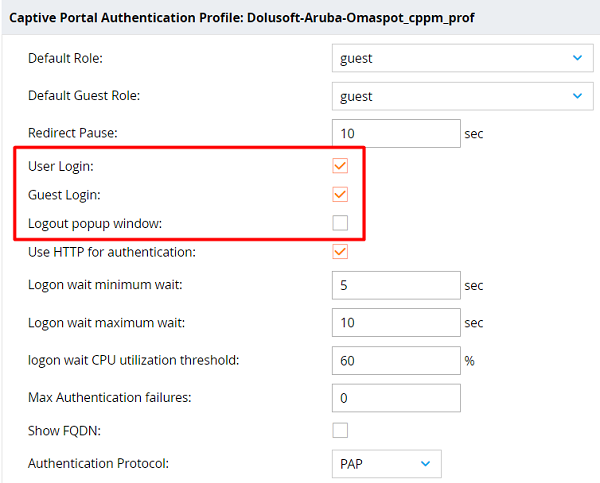Enable the Logout popup window checkbox
The width and height of the screenshot is (600, 483).
[341, 222]
